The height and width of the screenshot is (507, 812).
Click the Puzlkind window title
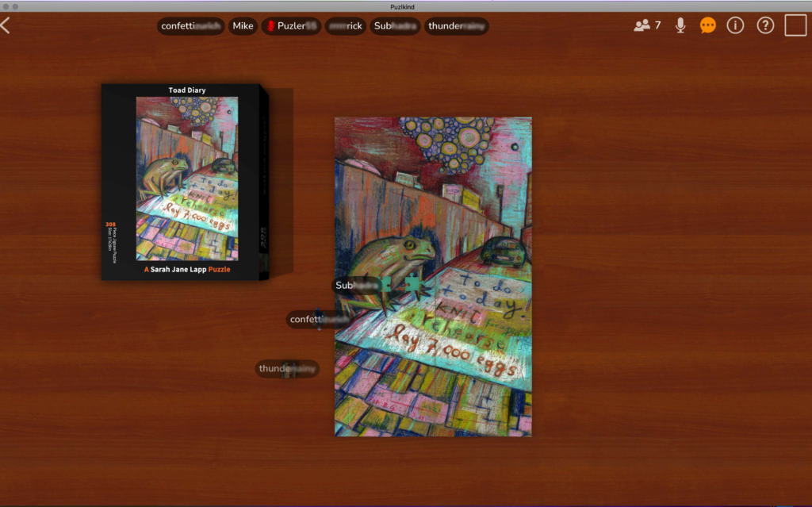[x=402, y=6]
